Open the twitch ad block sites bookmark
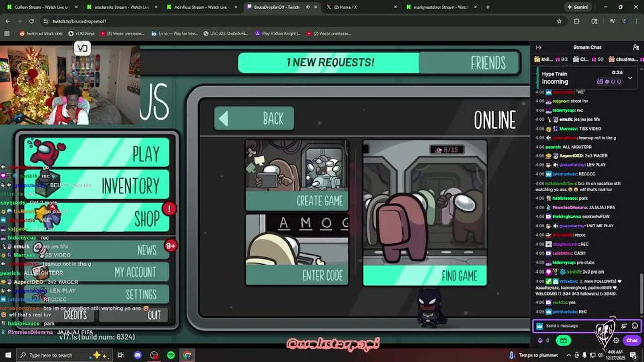 pos(41,33)
